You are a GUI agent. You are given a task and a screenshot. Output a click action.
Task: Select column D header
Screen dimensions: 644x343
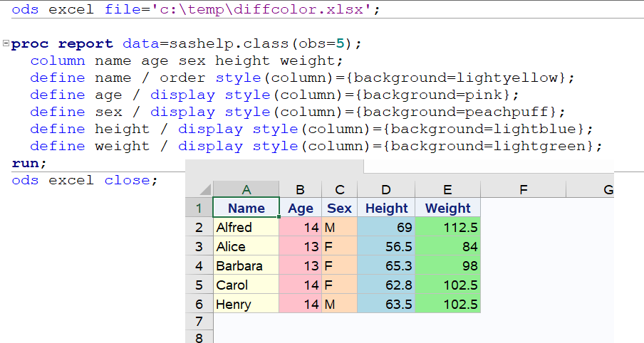click(386, 189)
